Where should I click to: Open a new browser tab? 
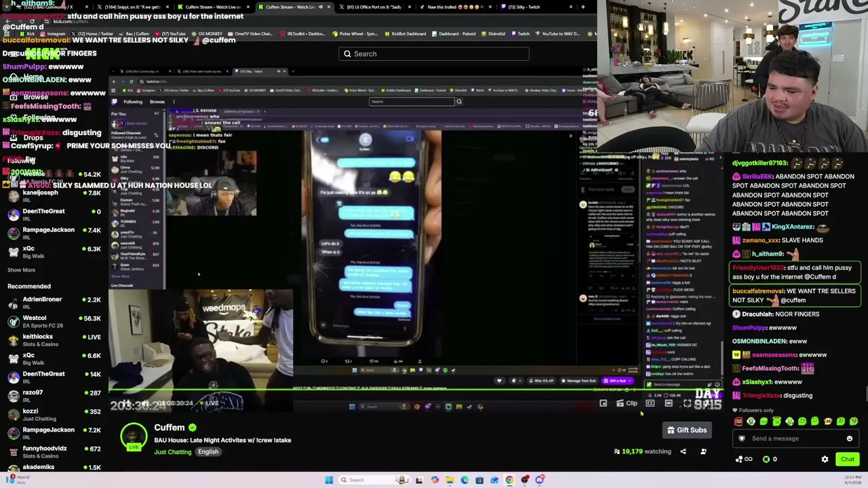click(x=583, y=7)
